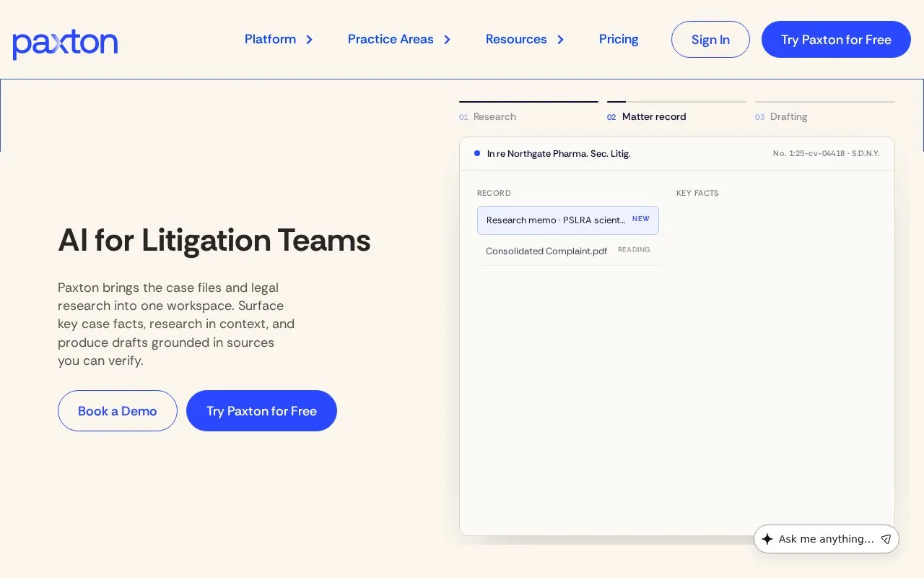The image size is (924, 578).
Task: Click the RECORD heading
Action: click(494, 194)
